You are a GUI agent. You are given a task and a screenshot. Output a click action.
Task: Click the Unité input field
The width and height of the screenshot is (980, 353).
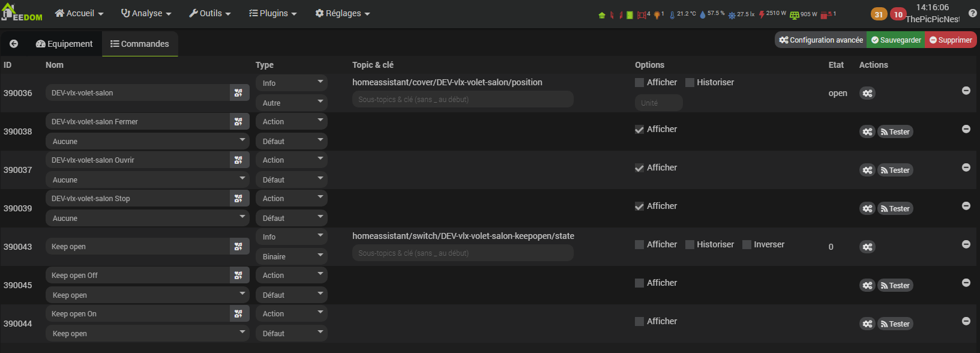tap(658, 103)
